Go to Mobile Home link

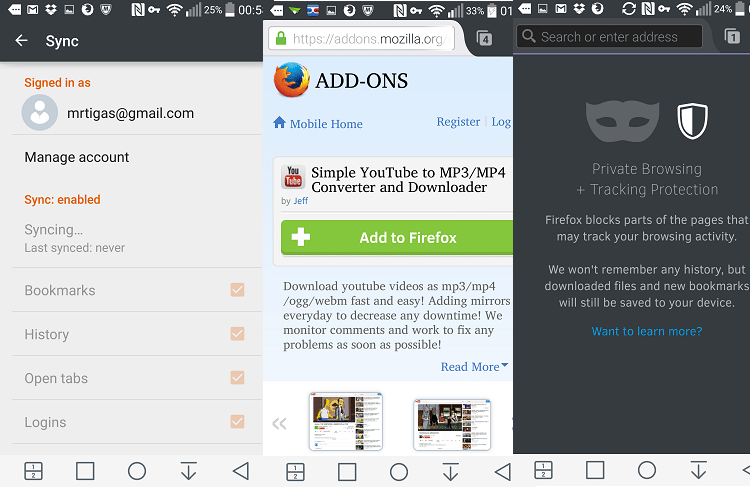click(x=326, y=124)
